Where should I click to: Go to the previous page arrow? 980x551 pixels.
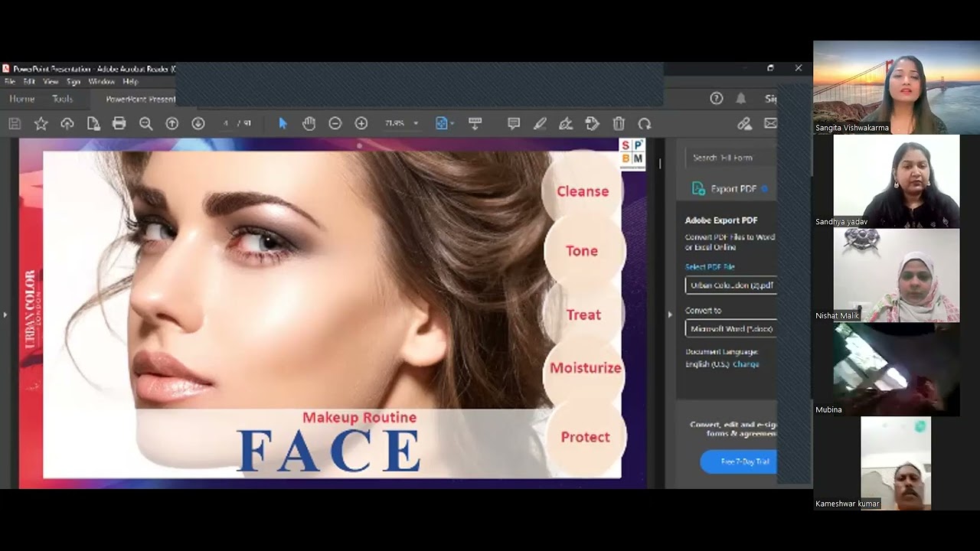172,123
